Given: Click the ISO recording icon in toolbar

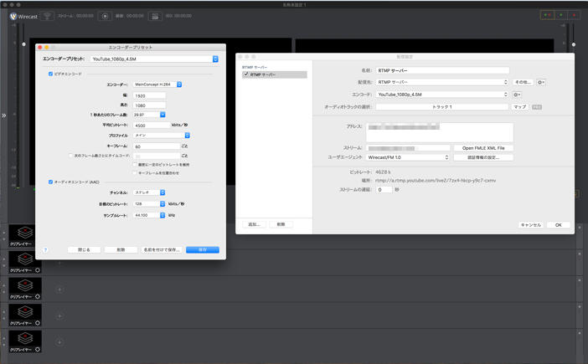Looking at the screenshot, I should tap(155, 16).
